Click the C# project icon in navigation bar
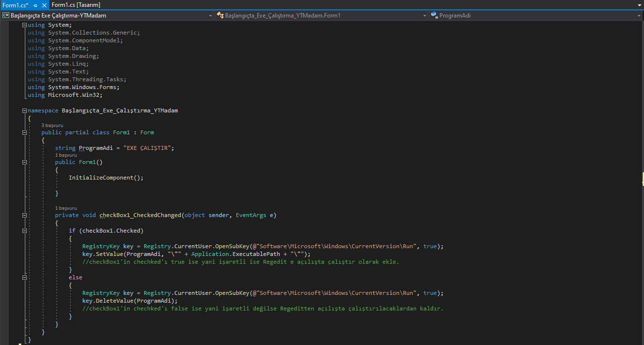 click(x=6, y=16)
